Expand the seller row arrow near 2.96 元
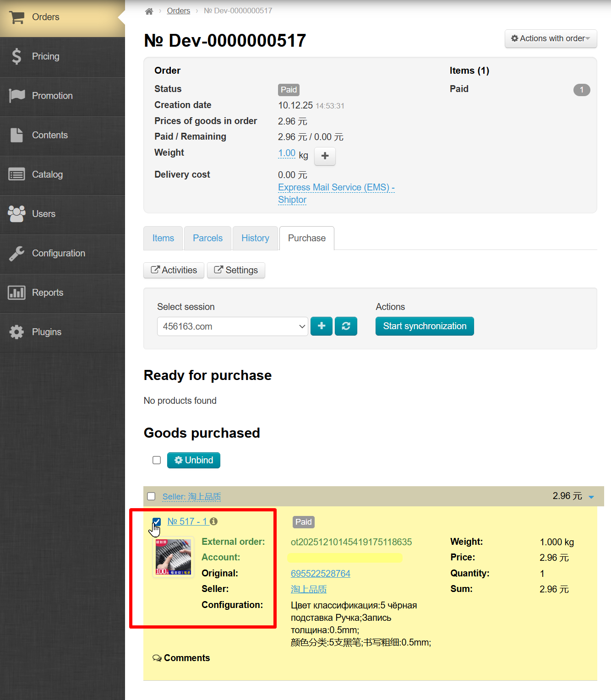 coord(591,497)
